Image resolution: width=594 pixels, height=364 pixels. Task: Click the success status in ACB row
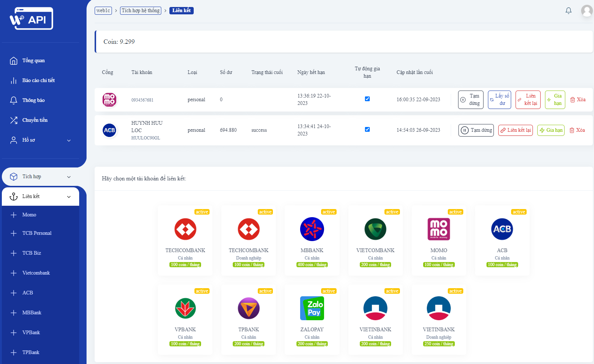click(259, 130)
